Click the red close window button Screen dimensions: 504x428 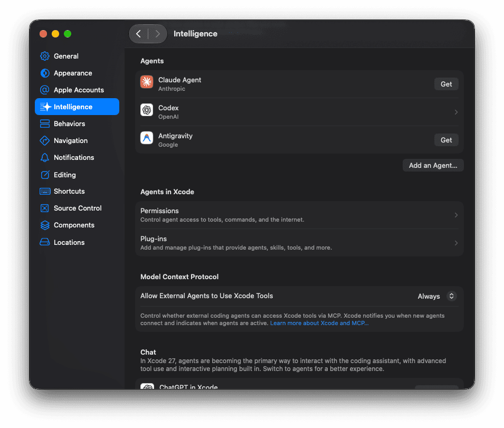point(43,34)
